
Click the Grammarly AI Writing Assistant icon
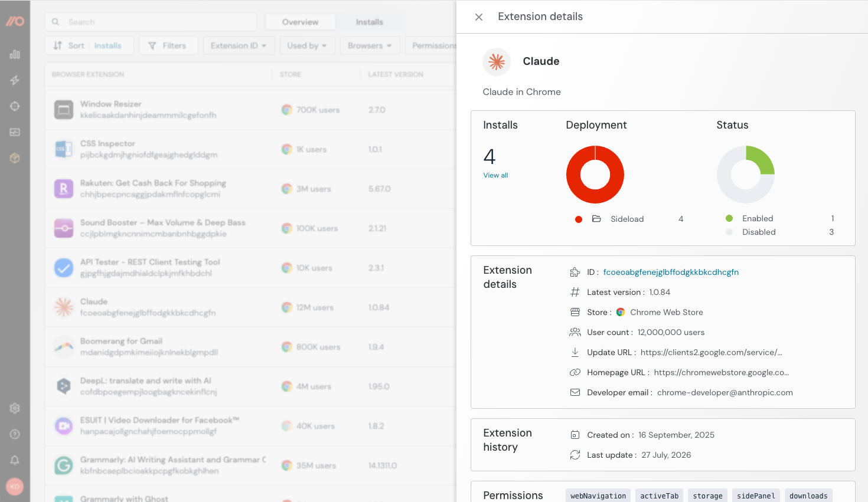(x=64, y=465)
